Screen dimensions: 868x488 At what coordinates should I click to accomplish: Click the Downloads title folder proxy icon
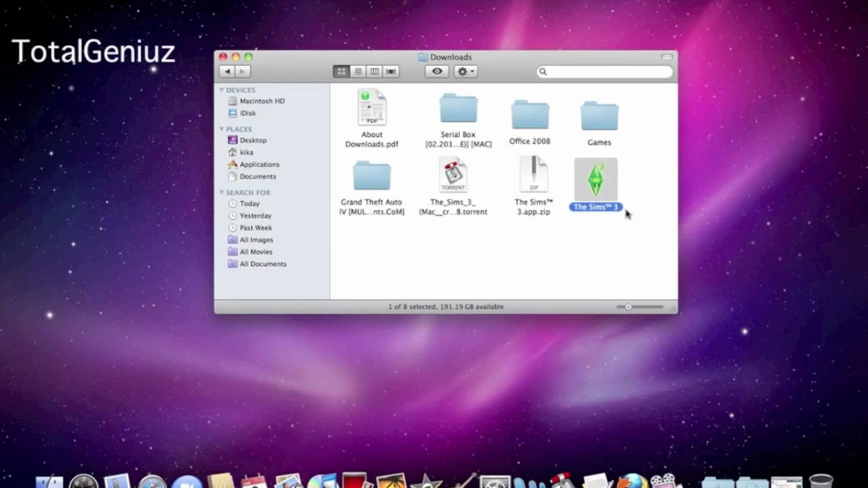(423, 57)
